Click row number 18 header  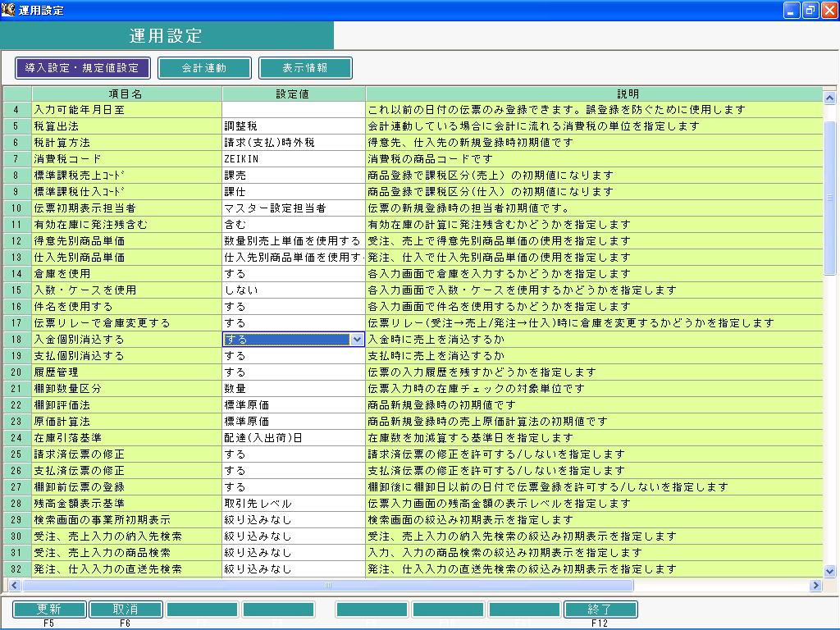pos(17,340)
